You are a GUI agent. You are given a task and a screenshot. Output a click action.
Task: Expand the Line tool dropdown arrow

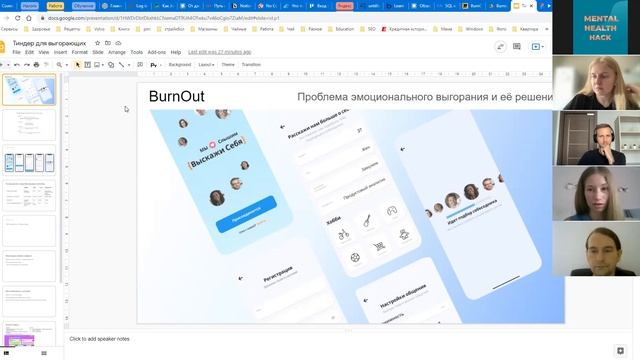pos(129,65)
